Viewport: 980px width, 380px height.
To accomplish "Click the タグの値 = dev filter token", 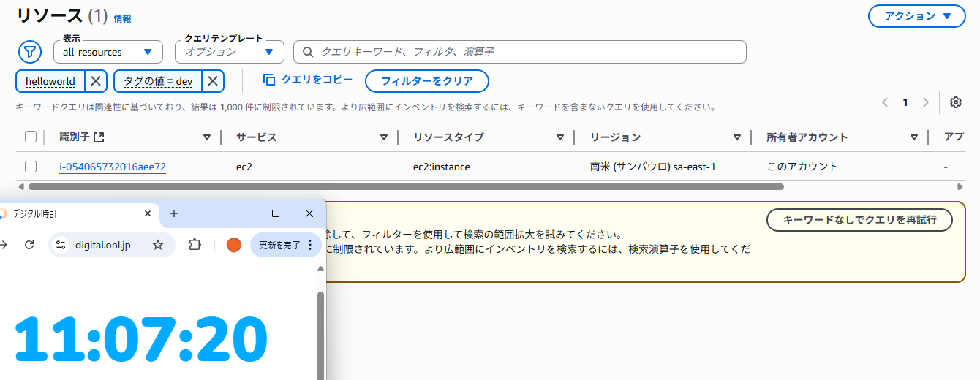I will point(158,81).
